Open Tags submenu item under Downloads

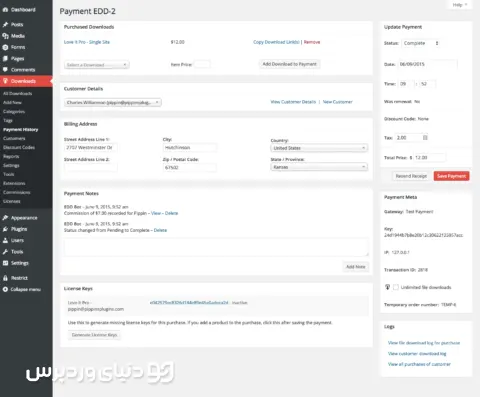point(8,120)
